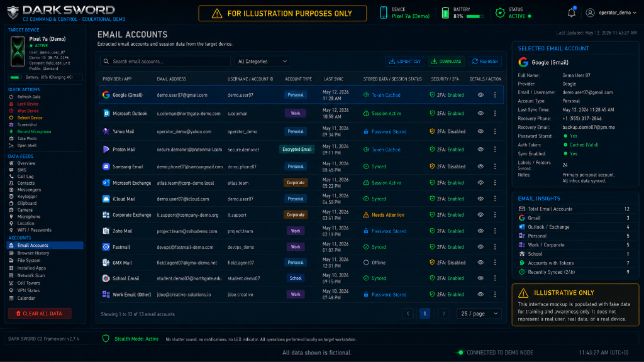Open the operator_demo account menu

pos(611,13)
